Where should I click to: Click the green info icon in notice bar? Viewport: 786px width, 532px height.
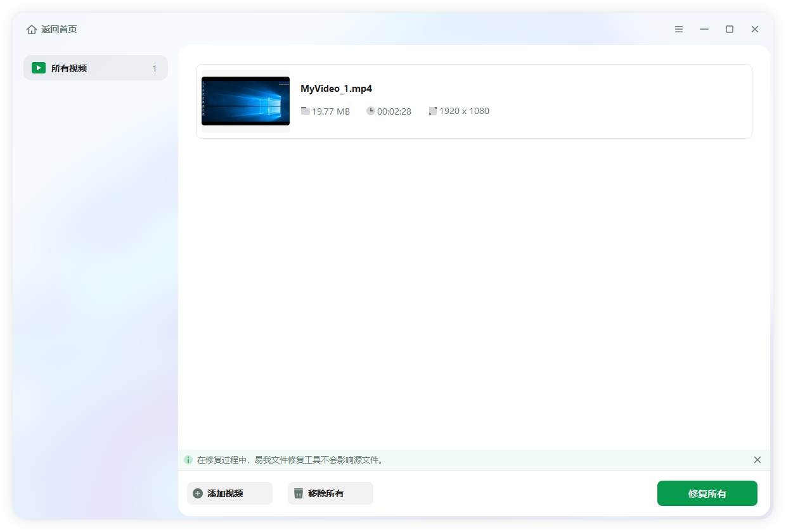[188, 460]
